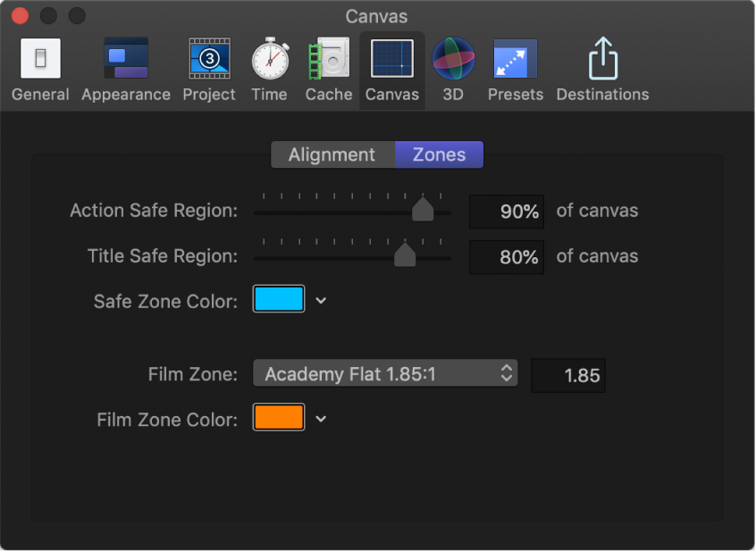This screenshot has height=551, width=756.
Task: Switch to the Alignment tab
Action: pos(332,154)
